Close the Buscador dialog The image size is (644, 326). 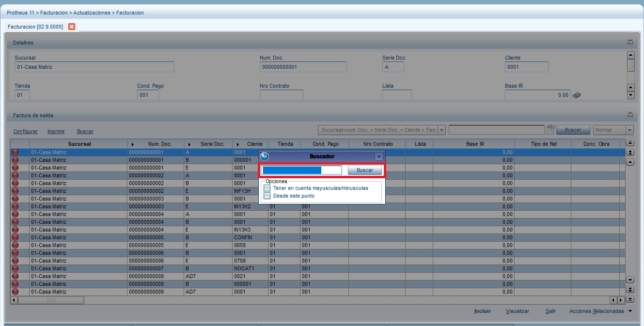pyautogui.click(x=379, y=156)
